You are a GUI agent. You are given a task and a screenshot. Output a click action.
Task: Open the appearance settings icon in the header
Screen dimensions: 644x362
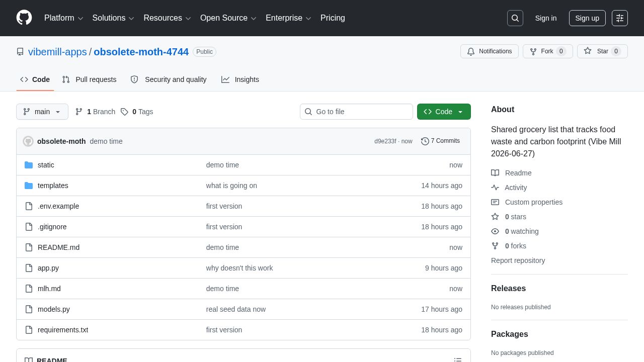tap(620, 18)
